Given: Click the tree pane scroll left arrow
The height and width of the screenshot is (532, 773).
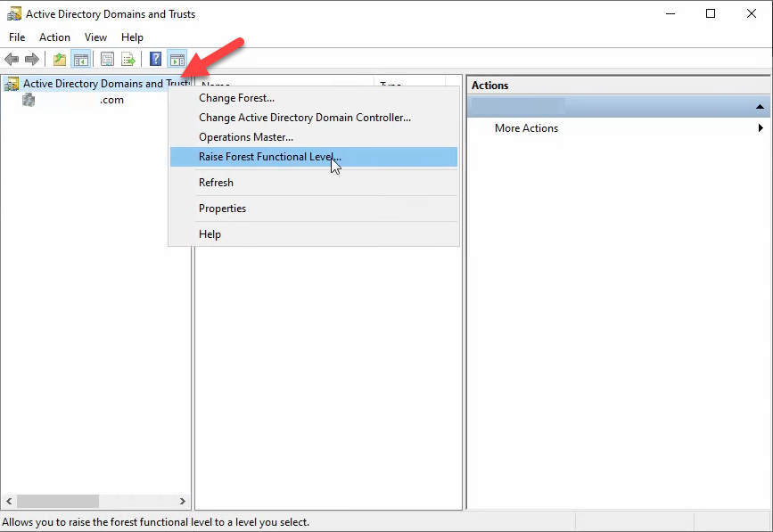Looking at the screenshot, I should (x=9, y=502).
